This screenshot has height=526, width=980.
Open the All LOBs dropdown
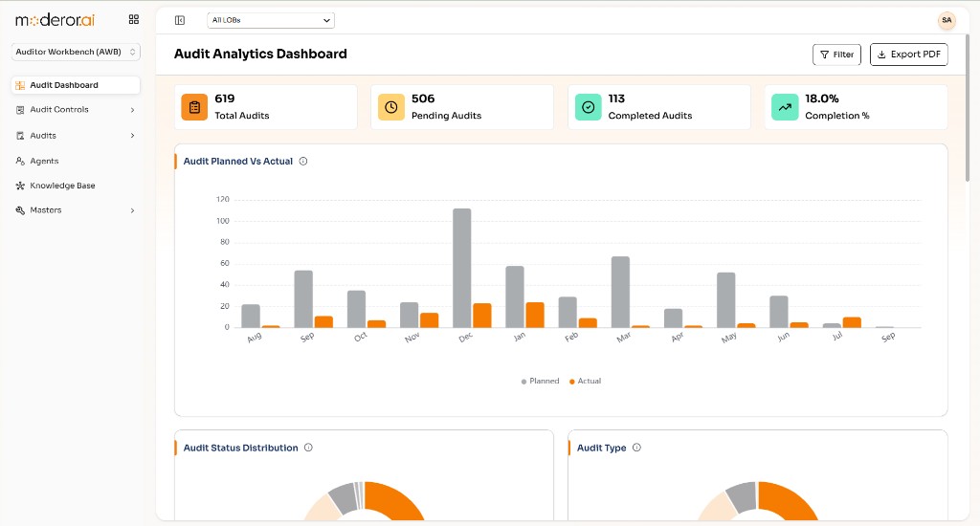coord(271,20)
